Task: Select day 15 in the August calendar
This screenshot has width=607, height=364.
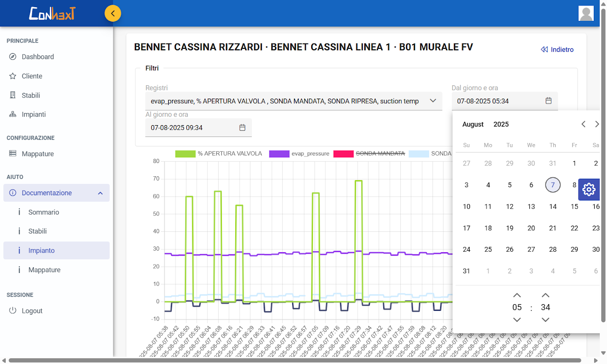Action: pyautogui.click(x=574, y=207)
